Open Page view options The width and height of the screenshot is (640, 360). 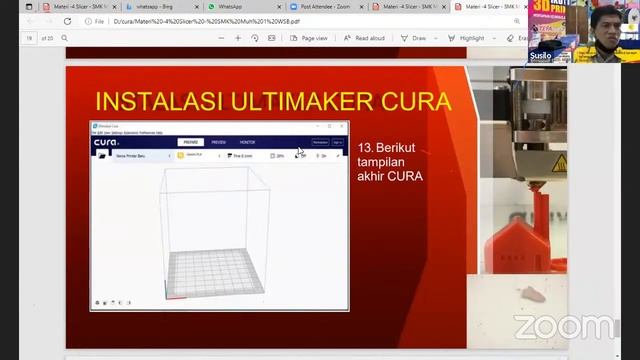click(309, 38)
